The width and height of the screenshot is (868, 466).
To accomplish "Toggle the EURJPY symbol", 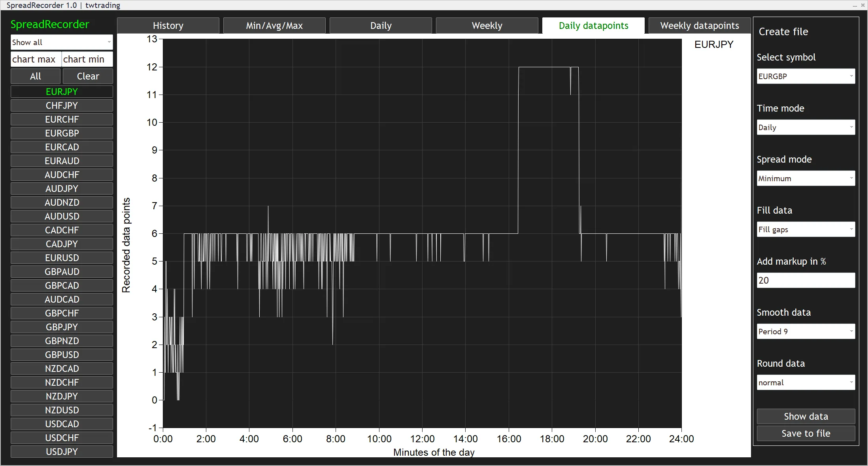I will [62, 92].
